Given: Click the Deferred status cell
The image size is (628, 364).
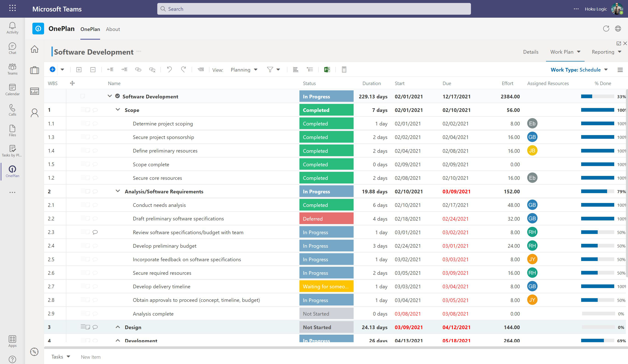Looking at the screenshot, I should coord(326,218).
